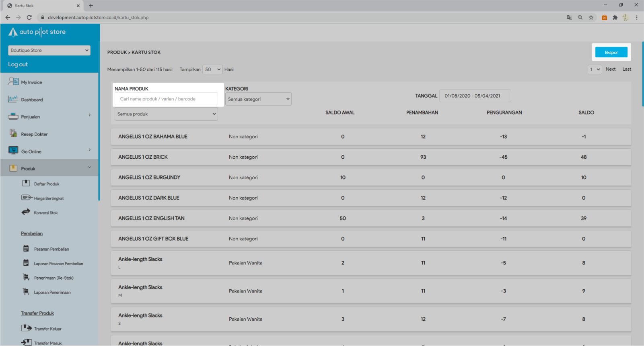Screen dimensions: 644x346
Task: Click the Konversi Stok arrows icon
Action: point(26,212)
